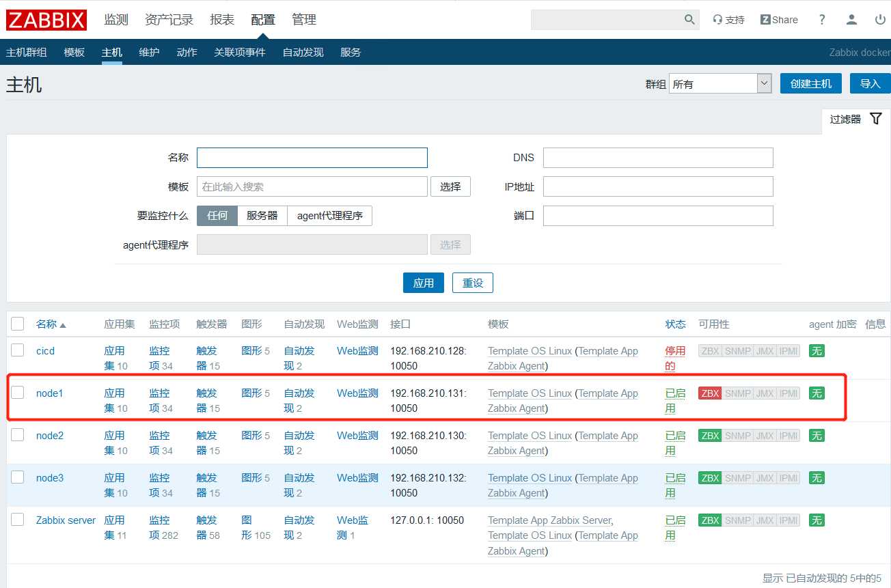Screen dimensions: 891x588
Task: Open the 监测 top menu
Action: click(x=116, y=20)
